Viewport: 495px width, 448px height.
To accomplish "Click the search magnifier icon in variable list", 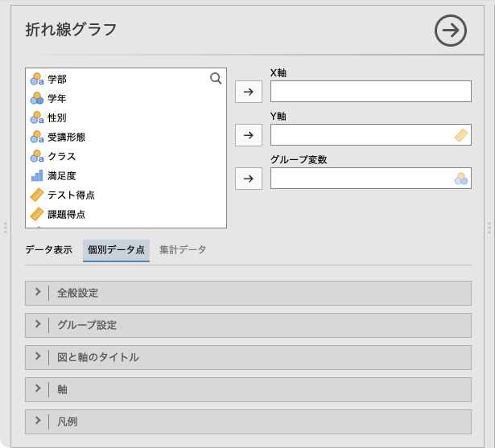I will pos(216,78).
